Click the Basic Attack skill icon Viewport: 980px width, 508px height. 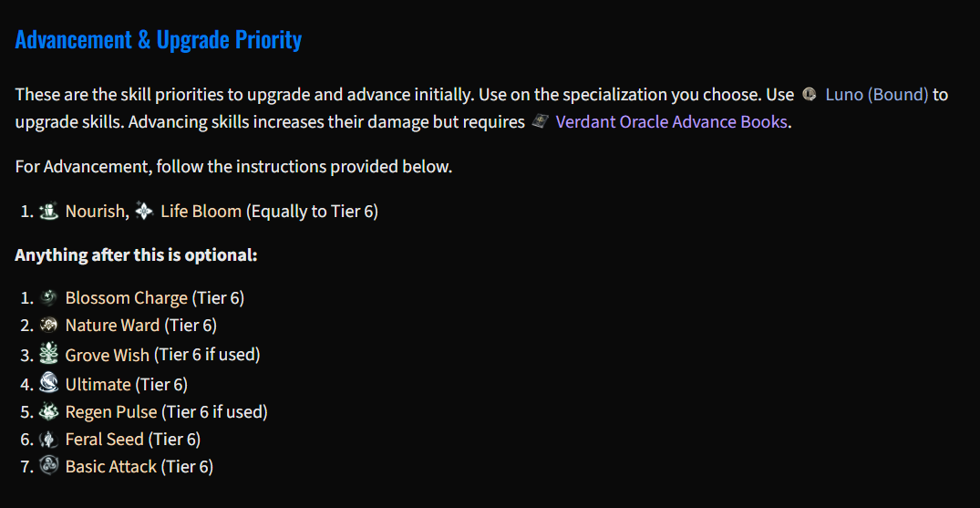point(48,467)
